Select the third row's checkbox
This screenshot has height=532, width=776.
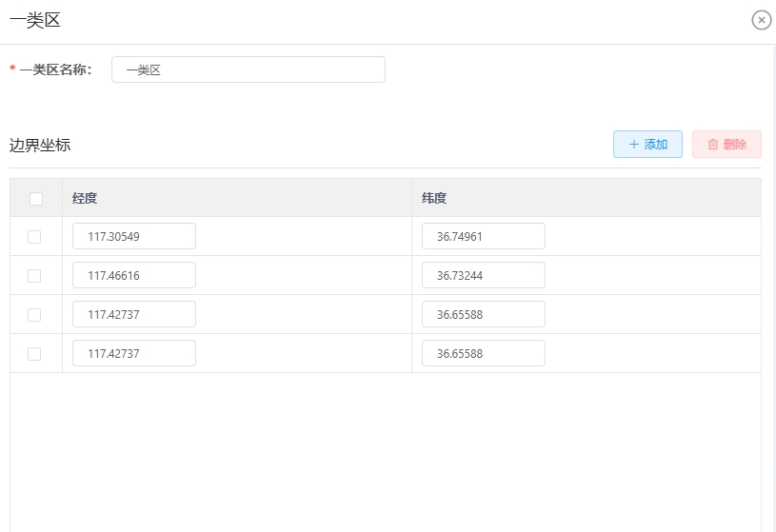pos(34,315)
